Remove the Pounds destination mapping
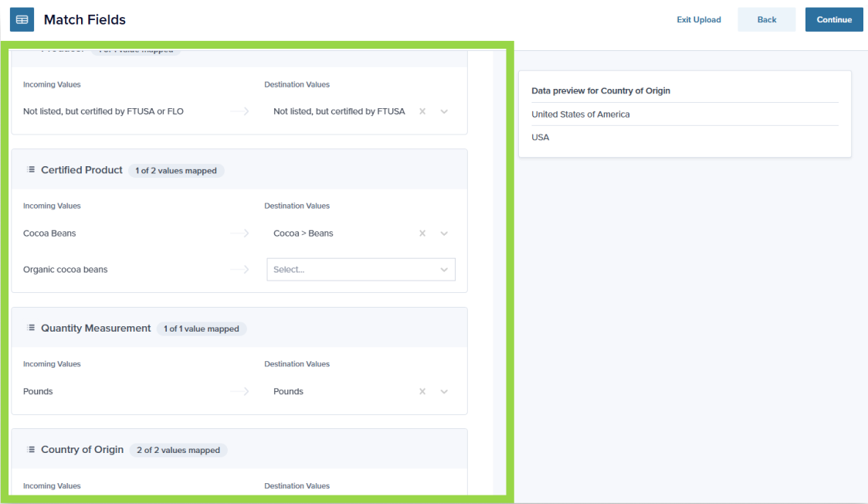The image size is (868, 504). (x=422, y=392)
